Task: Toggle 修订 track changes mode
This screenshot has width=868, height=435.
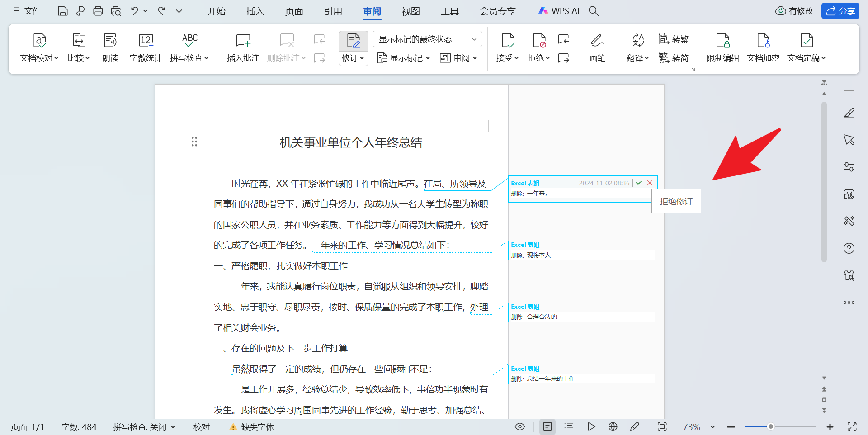Action: [353, 47]
